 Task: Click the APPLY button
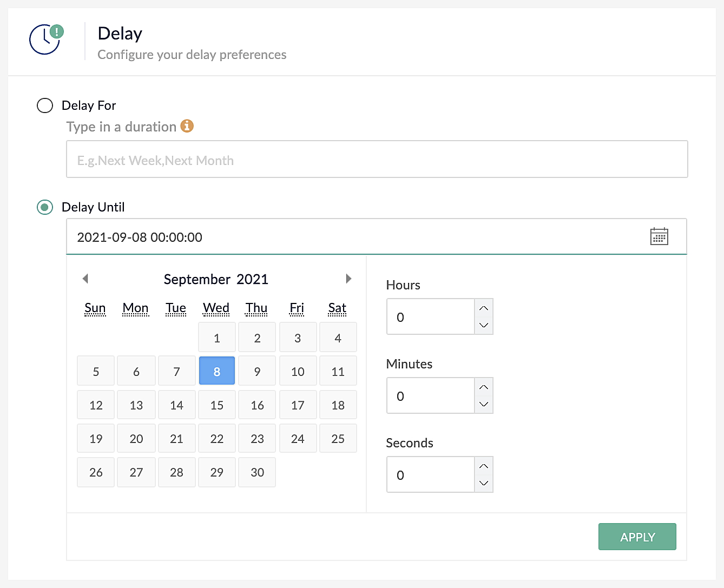point(637,537)
